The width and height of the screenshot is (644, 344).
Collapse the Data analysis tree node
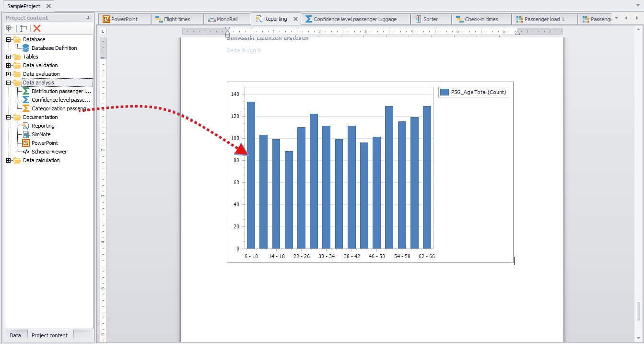point(8,83)
